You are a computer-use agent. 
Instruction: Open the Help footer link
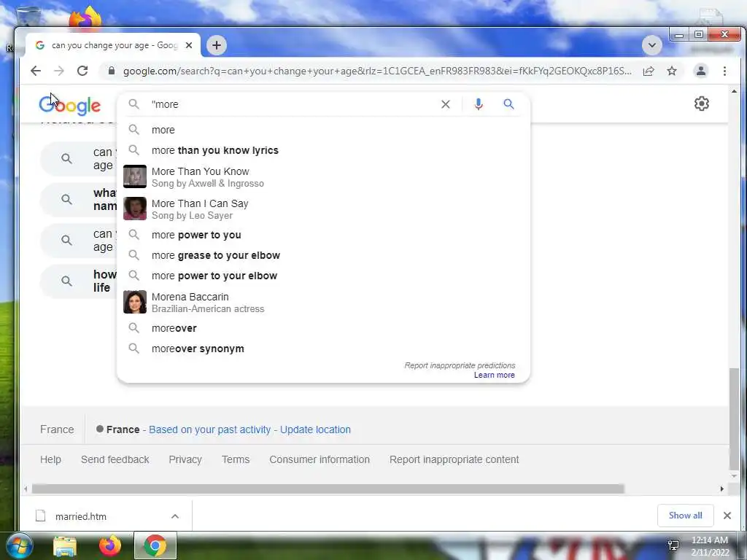click(x=50, y=459)
